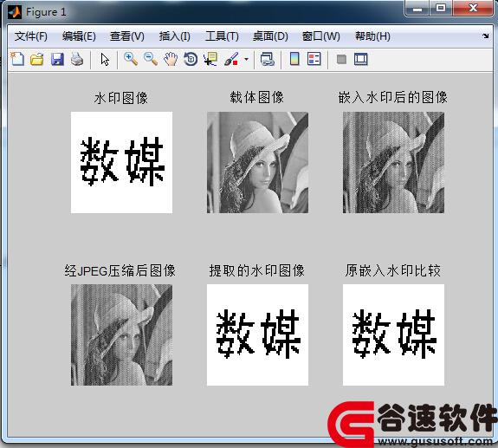Activate the Zoom Out magnifier tool
498x448 pixels.
[x=151, y=59]
